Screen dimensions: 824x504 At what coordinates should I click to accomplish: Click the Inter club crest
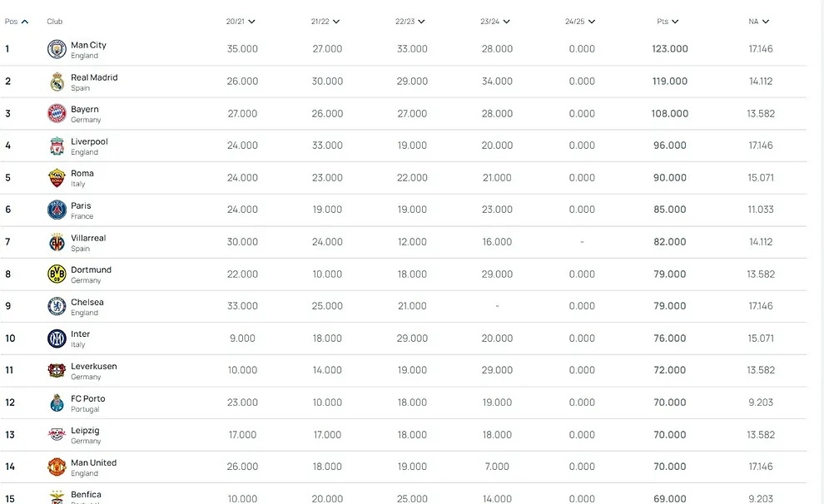(57, 338)
